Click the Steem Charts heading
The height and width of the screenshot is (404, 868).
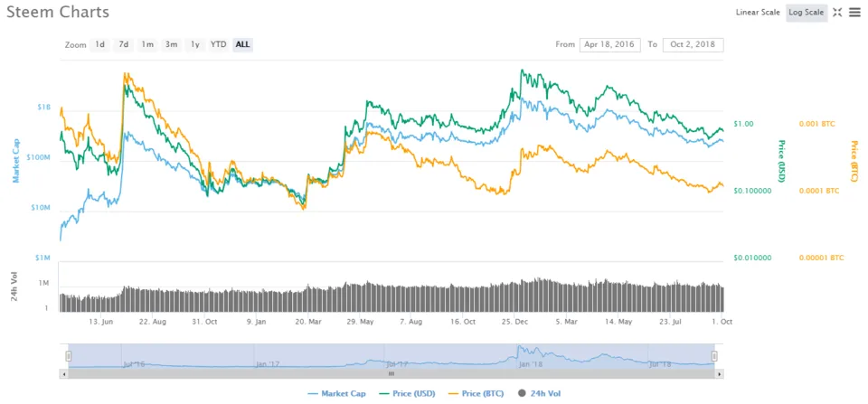(x=58, y=12)
